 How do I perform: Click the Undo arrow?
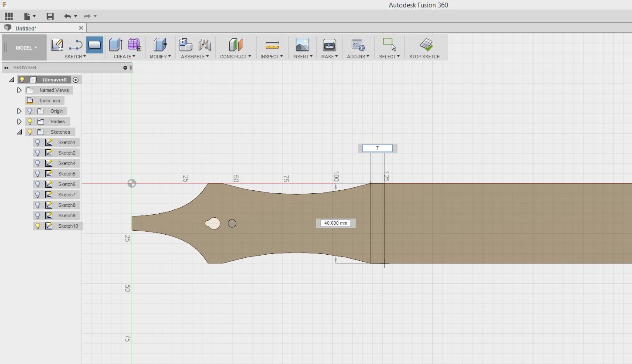click(68, 17)
